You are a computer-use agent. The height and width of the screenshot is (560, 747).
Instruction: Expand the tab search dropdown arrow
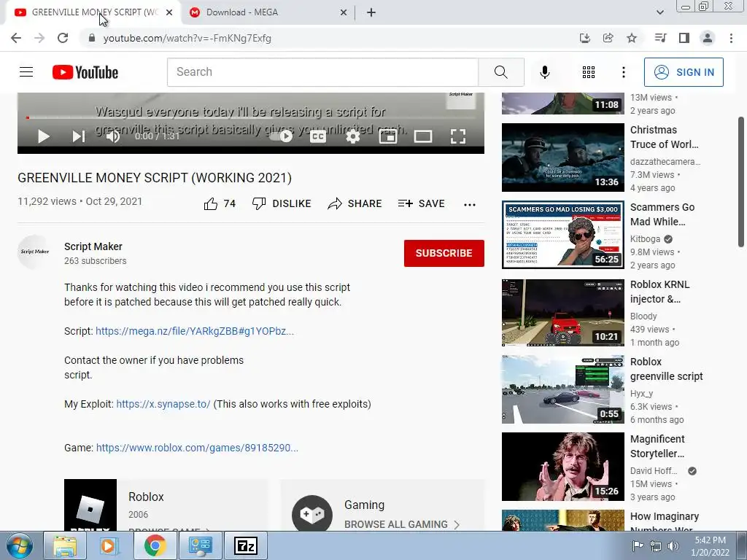tap(659, 12)
